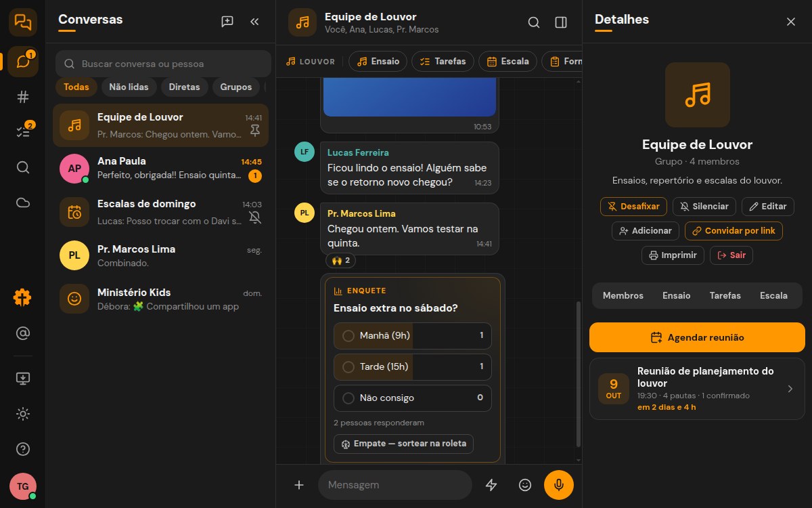812x508 pixels.
Task: Start a new conversation
Action: click(227, 22)
